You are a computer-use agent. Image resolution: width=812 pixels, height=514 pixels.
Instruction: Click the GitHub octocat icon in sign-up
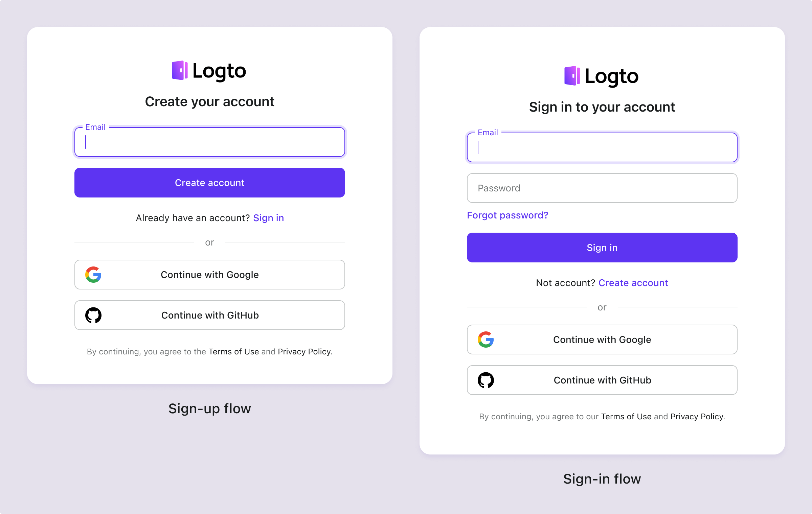94,315
